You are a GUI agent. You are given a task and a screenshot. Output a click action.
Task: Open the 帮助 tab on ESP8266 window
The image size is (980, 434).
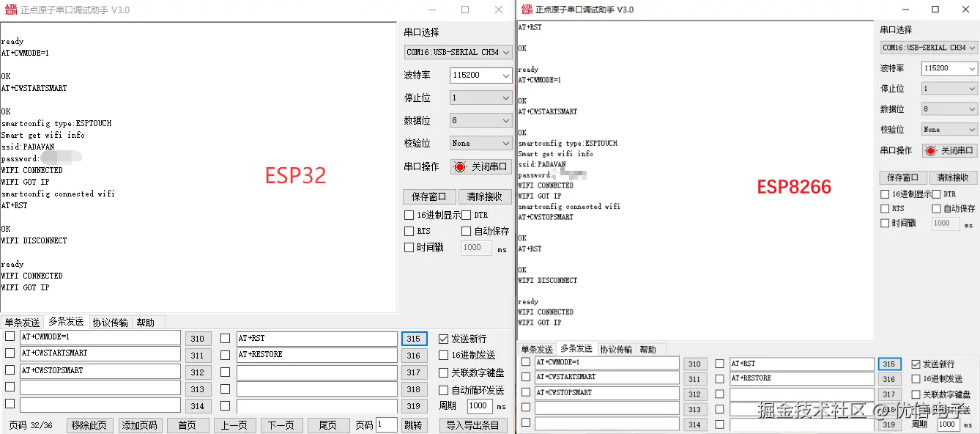point(649,349)
